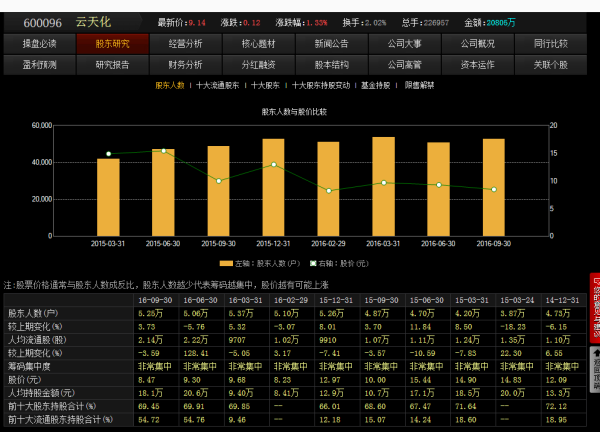Click the 股东人数(户) row label

pos(33,313)
